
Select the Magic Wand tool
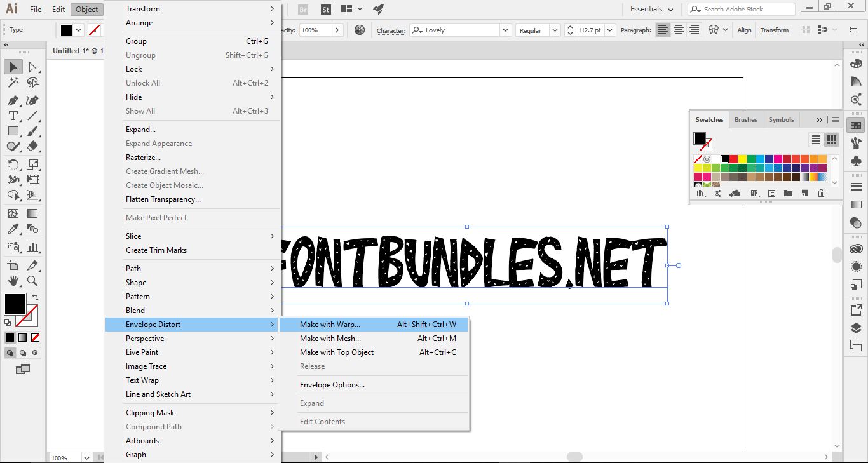click(x=13, y=83)
